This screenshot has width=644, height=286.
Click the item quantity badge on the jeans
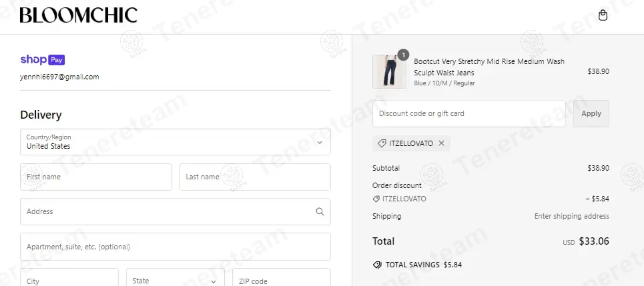coord(403,55)
